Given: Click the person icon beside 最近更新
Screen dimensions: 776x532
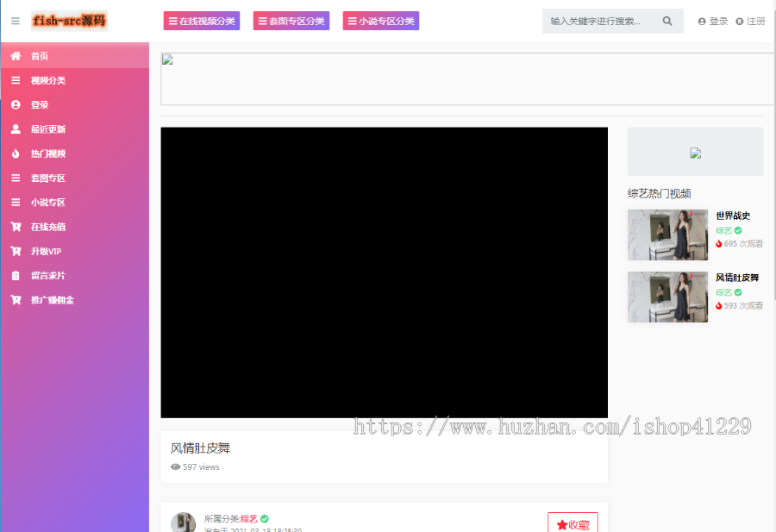Looking at the screenshot, I should pyautogui.click(x=16, y=129).
